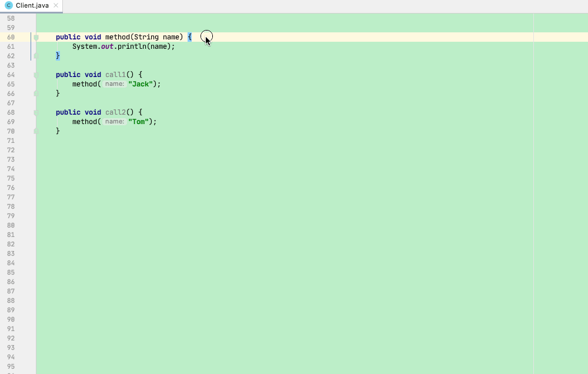Click line number 61 in the gutter
Viewport: 588px width, 374px height.
point(11,46)
